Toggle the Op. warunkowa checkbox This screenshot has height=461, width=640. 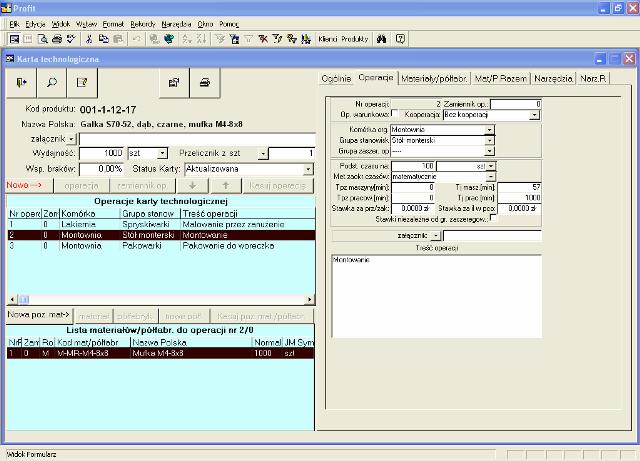coord(394,113)
